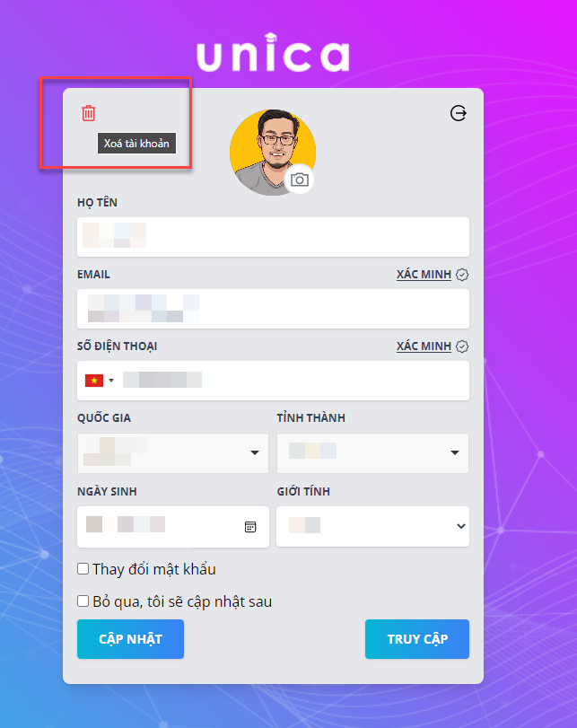Viewport: 577px width, 728px height.
Task: Open the Giới tính dropdown
Action: click(372, 527)
